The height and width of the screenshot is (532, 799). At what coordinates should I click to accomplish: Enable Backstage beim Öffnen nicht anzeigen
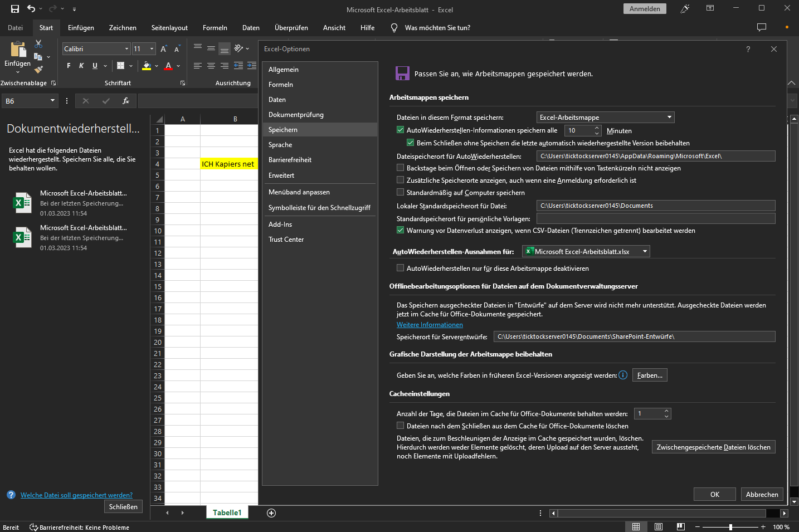(x=400, y=168)
